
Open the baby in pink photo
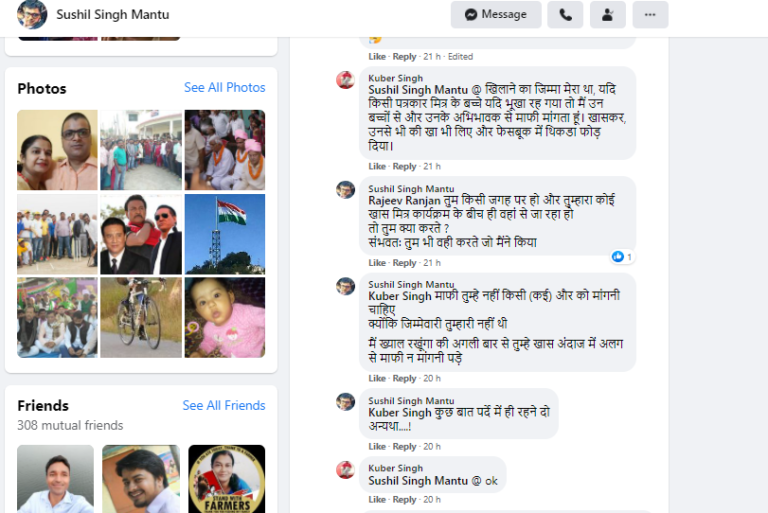click(225, 318)
